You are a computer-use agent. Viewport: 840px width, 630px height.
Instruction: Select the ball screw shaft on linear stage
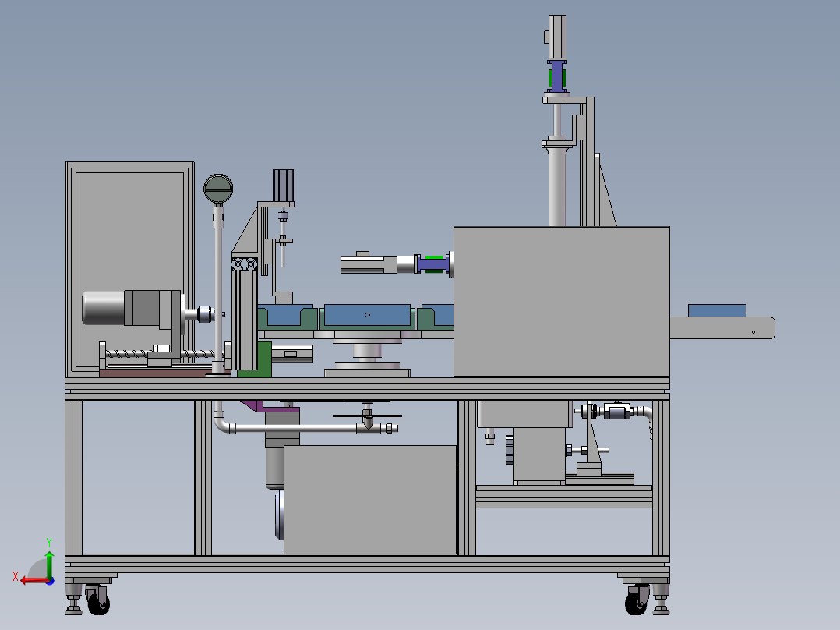point(161,353)
